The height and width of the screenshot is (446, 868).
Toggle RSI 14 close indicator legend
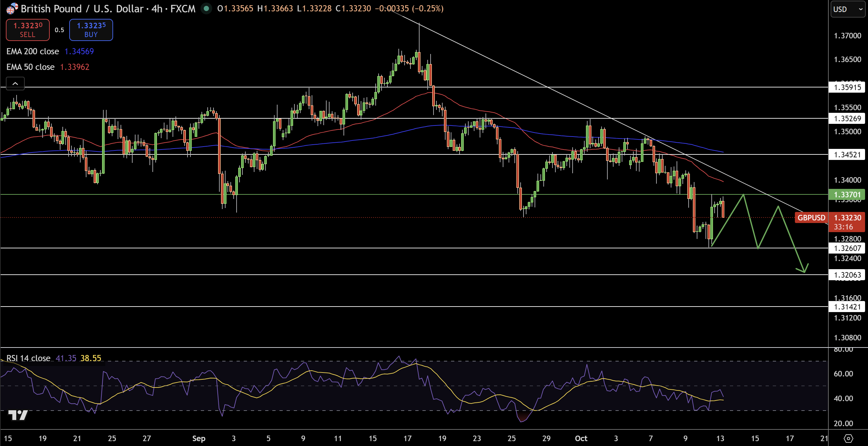coord(28,358)
